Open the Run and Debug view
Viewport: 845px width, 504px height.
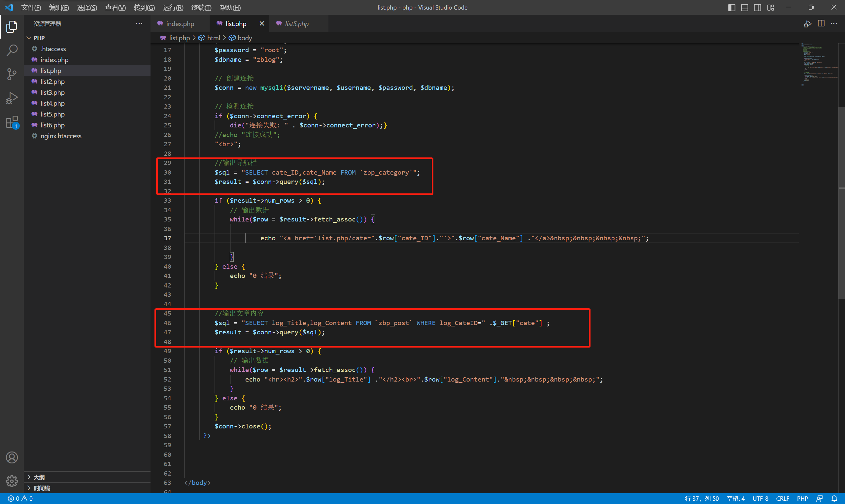click(x=12, y=98)
